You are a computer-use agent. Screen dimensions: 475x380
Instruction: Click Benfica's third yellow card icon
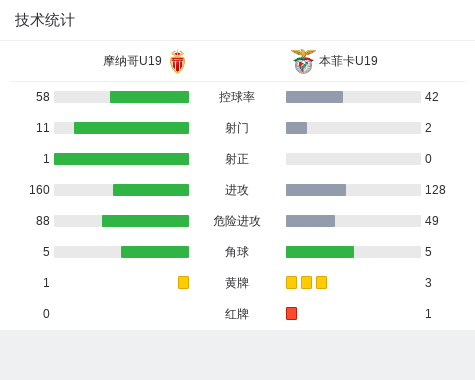pyautogui.click(x=321, y=283)
